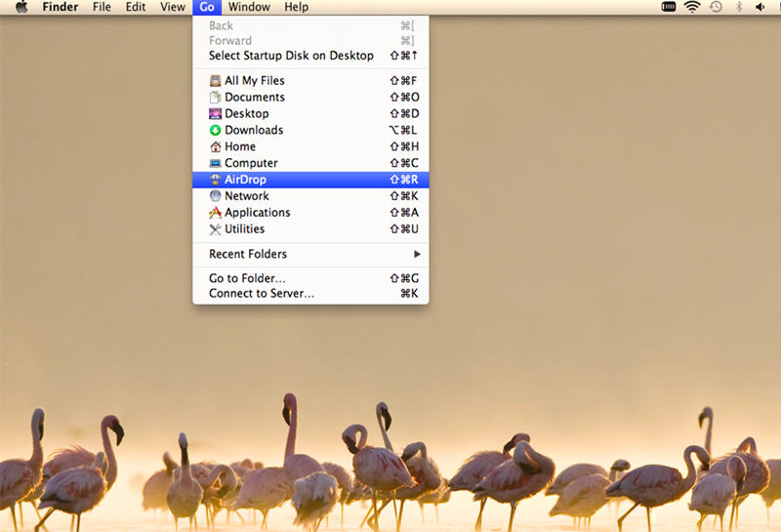Click the Home house icon

point(215,146)
